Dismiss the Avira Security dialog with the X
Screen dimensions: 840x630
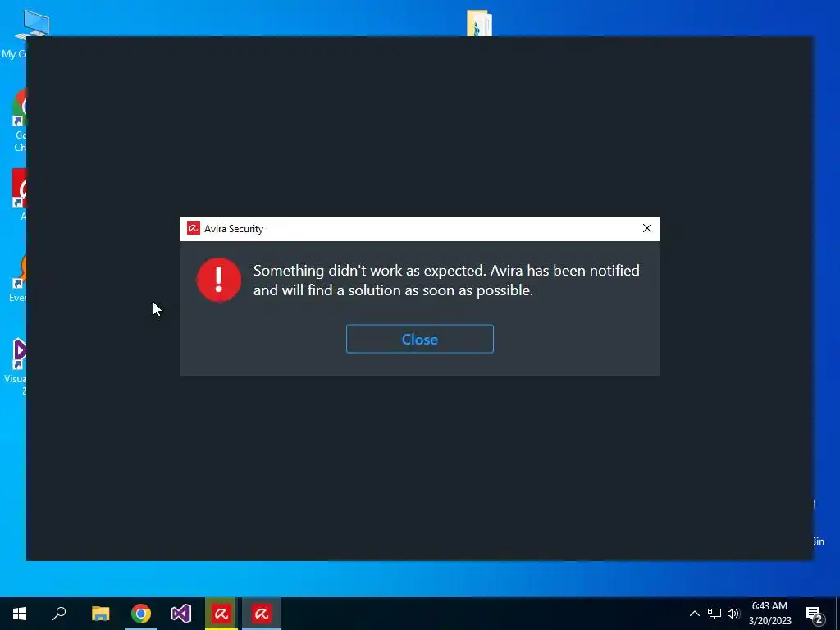[x=646, y=228]
